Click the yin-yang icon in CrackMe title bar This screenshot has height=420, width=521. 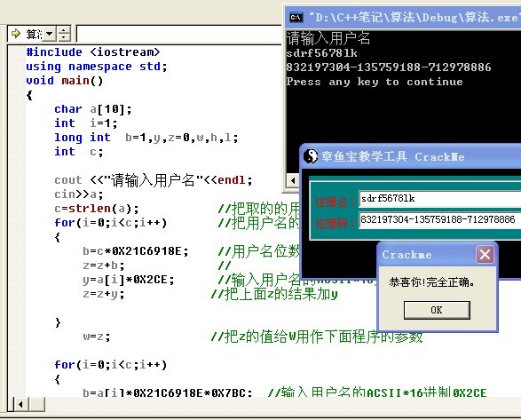pyautogui.click(x=311, y=156)
